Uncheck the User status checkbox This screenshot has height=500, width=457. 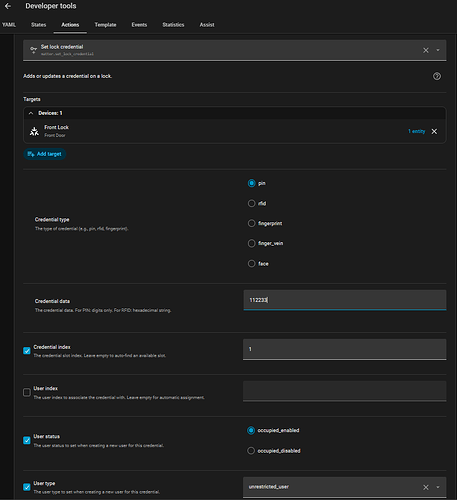(27, 441)
